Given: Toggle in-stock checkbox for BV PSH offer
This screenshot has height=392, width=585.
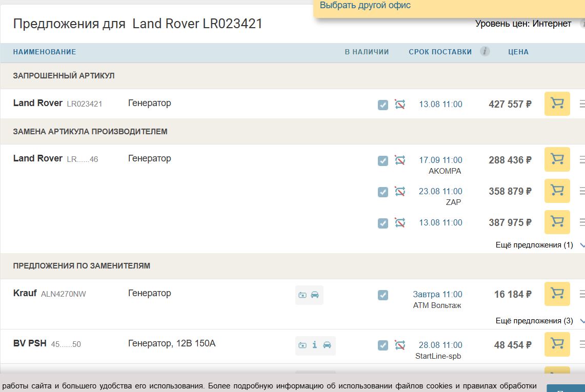Looking at the screenshot, I should (383, 345).
